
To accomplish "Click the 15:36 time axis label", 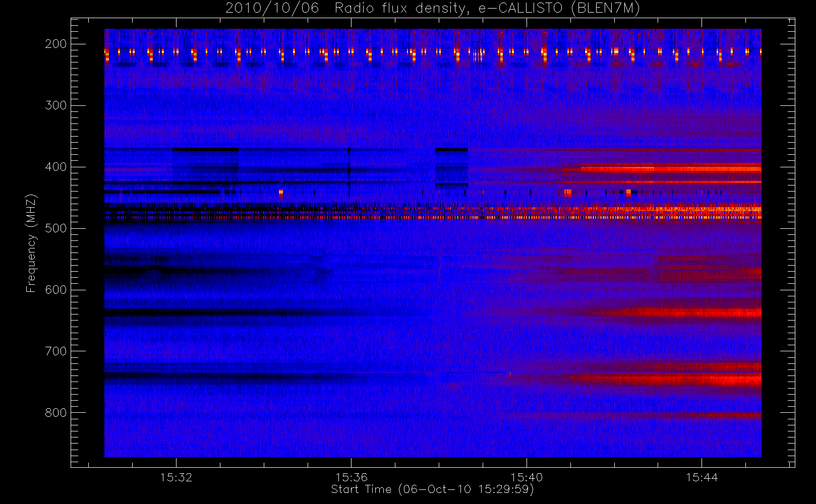I will 352,477.
